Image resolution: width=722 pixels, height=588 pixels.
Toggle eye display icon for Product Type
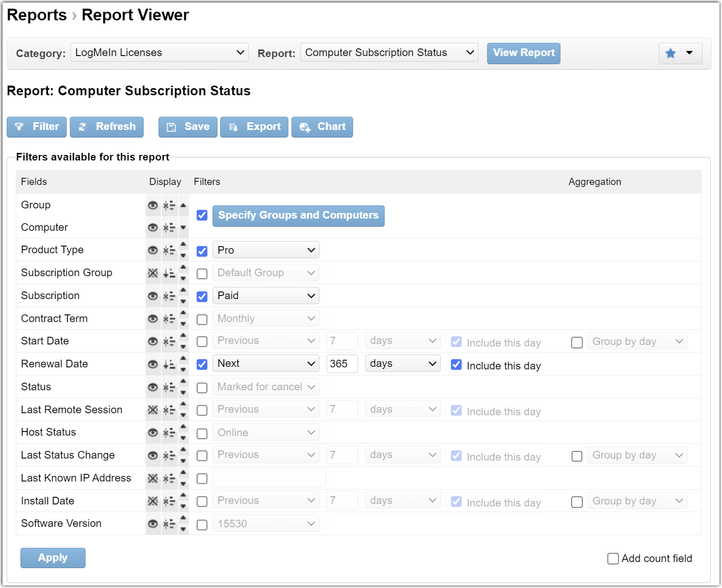coord(153,250)
